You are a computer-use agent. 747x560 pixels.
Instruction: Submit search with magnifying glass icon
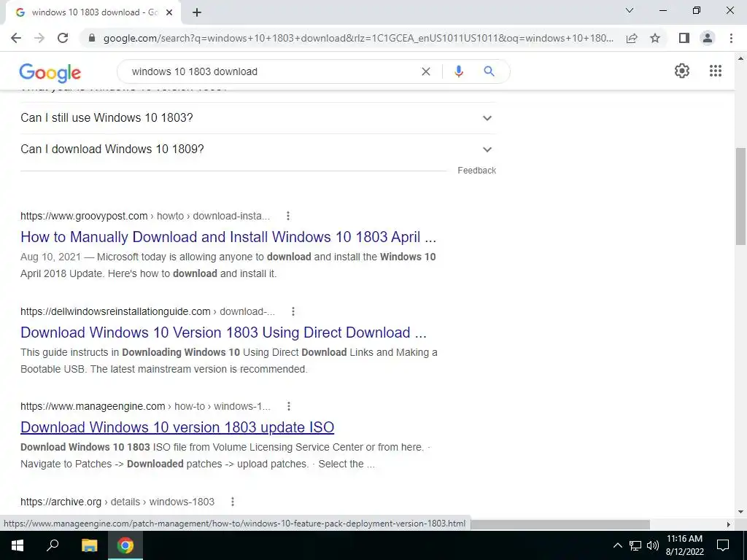pos(489,71)
